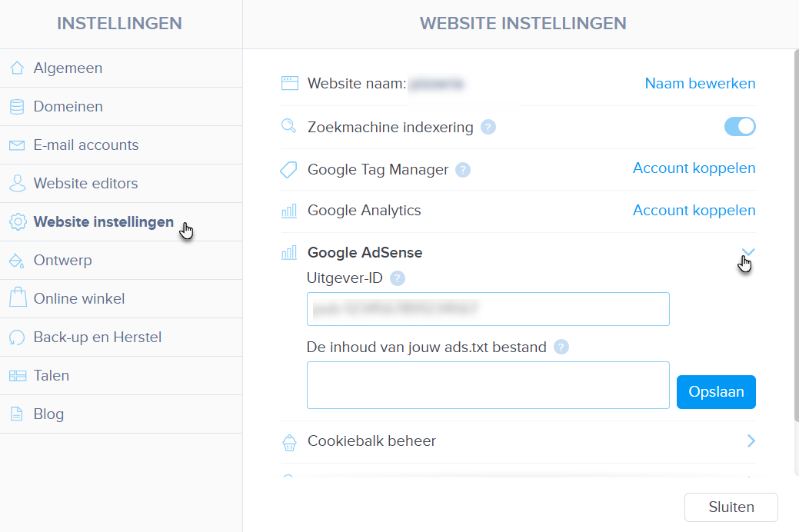Expand the Cookiebalk beheer arrow
799x532 pixels.
(x=751, y=441)
